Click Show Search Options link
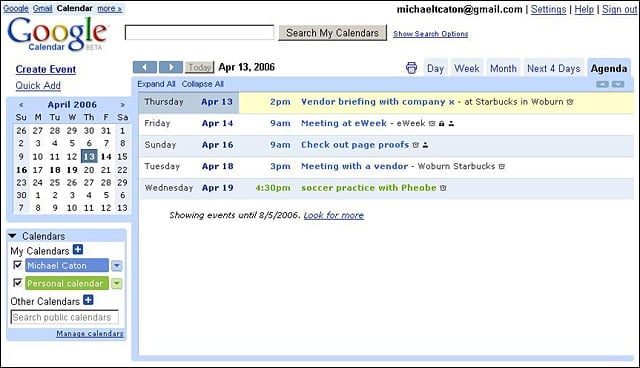Viewport: 640px width, 368px height. click(431, 34)
